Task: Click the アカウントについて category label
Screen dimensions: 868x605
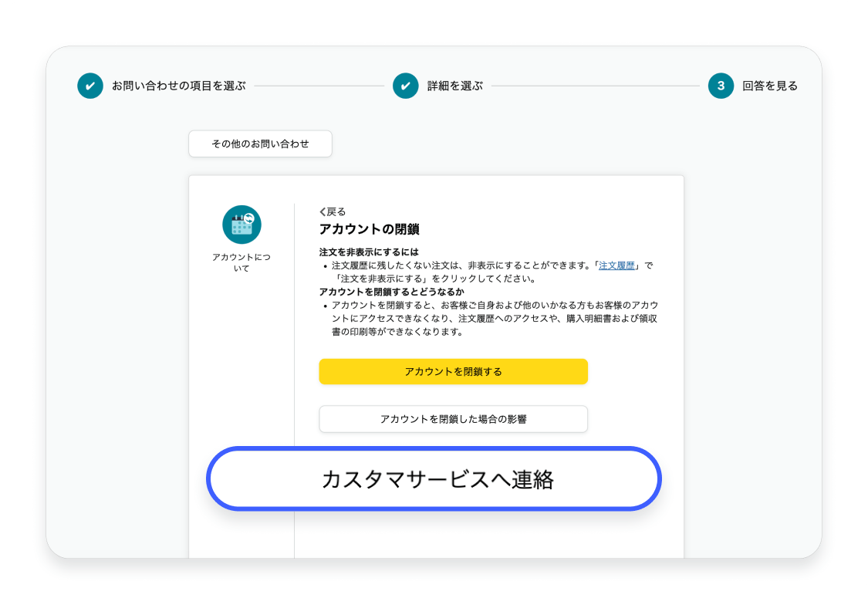Action: pos(241,262)
